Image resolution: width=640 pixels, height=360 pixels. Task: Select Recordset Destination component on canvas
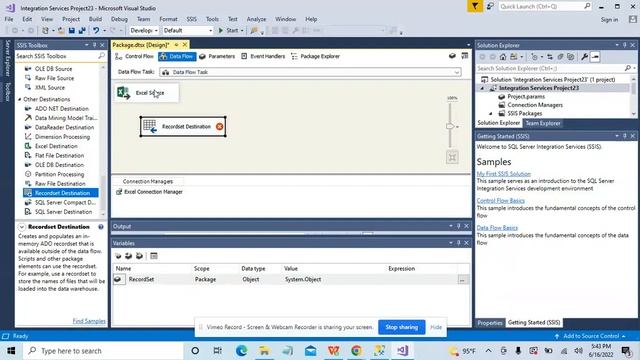183,127
